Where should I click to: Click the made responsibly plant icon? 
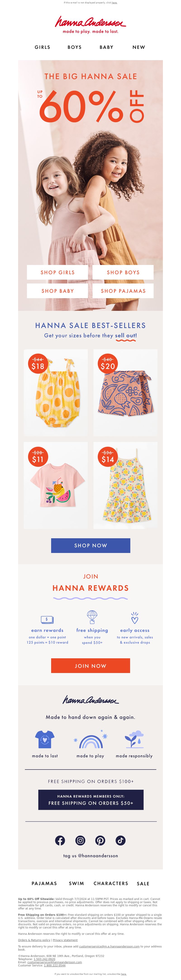tap(134, 739)
